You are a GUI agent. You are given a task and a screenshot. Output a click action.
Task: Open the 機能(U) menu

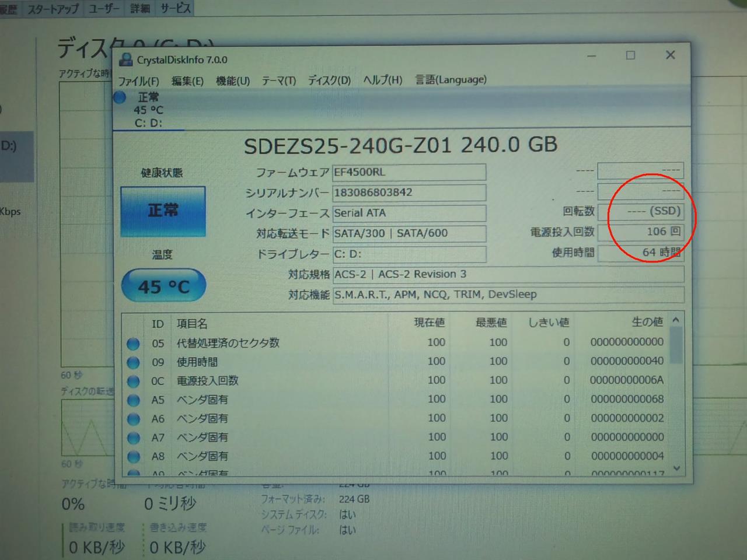(233, 80)
